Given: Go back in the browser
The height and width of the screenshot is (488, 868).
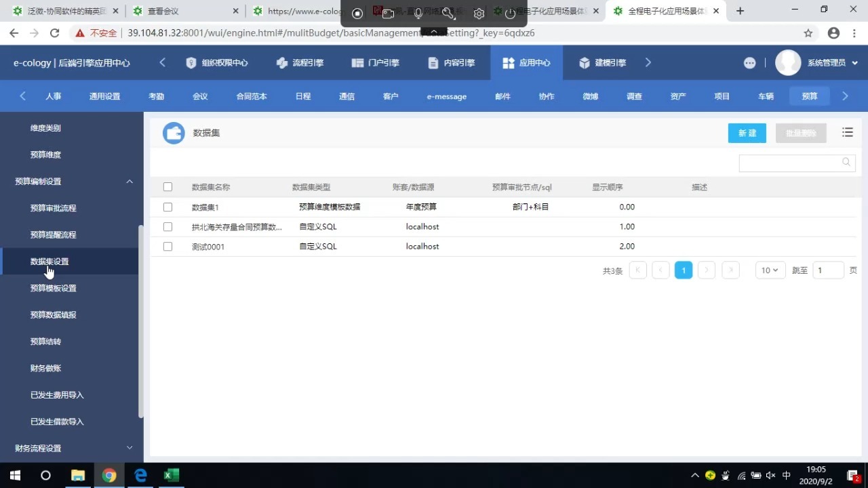Looking at the screenshot, I should (14, 33).
